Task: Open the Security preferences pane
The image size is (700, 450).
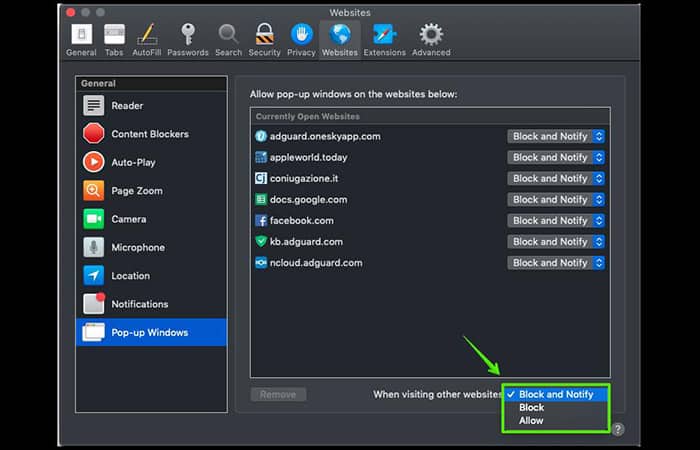Action: click(x=264, y=40)
